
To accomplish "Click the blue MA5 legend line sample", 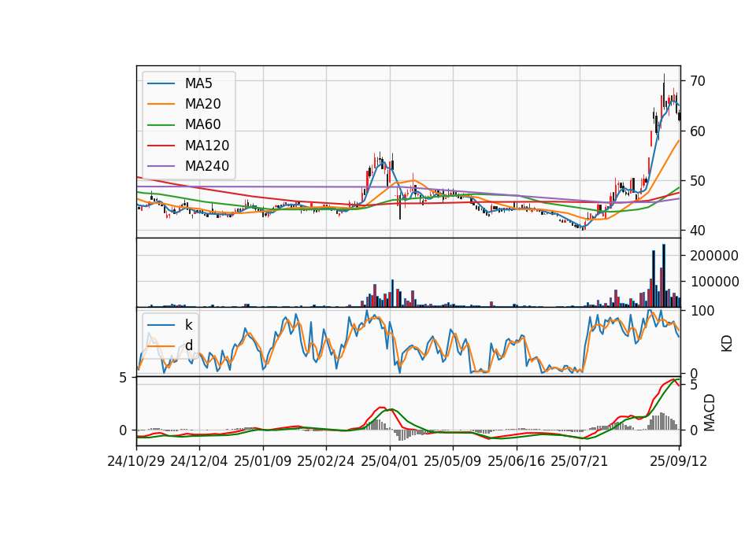I will coord(161,83).
